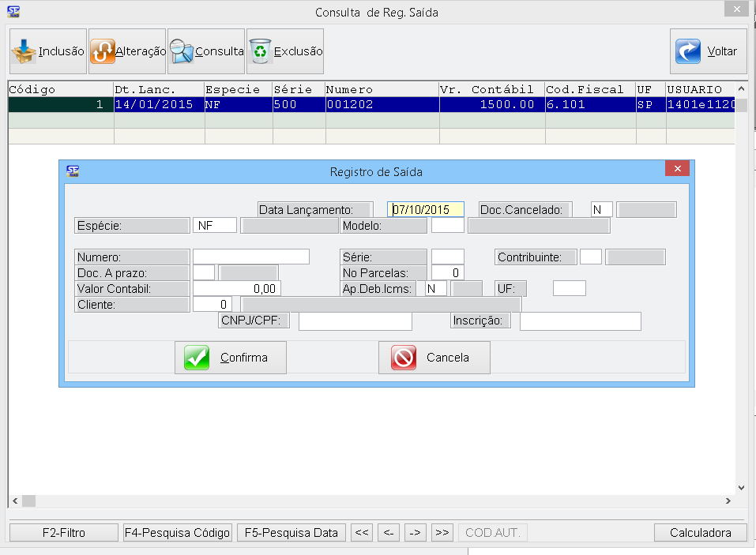Go to previous record with <- button
The height and width of the screenshot is (555, 756).
click(x=389, y=533)
